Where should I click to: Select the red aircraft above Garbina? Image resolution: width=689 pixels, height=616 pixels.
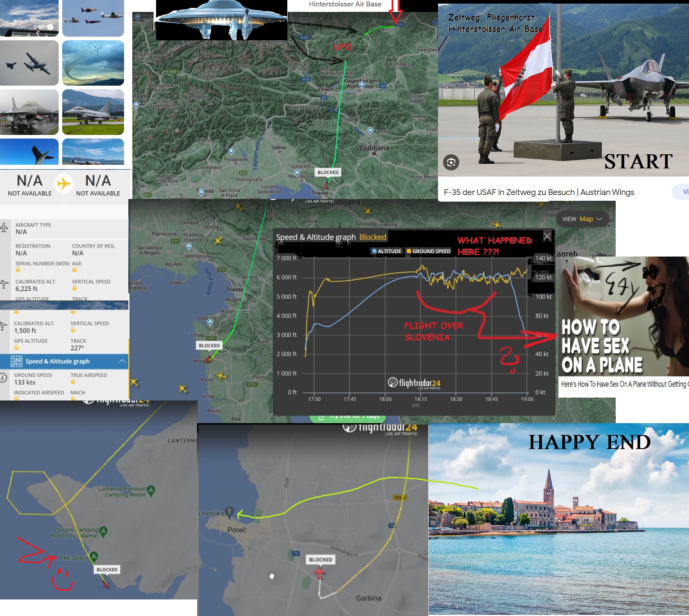[319, 573]
